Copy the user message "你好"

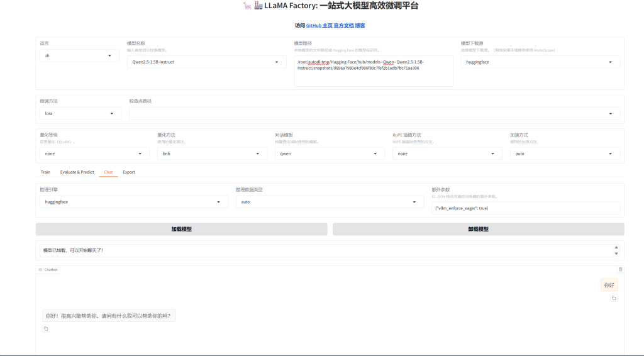614,298
